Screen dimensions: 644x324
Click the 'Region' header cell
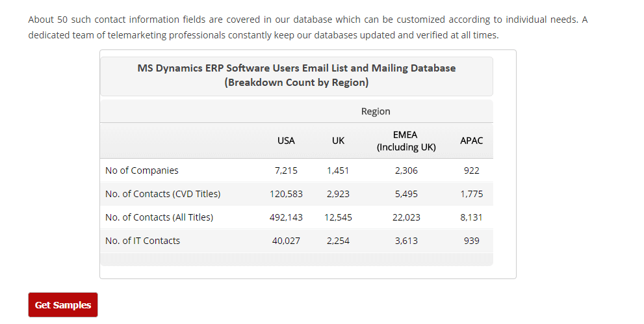pos(376,111)
